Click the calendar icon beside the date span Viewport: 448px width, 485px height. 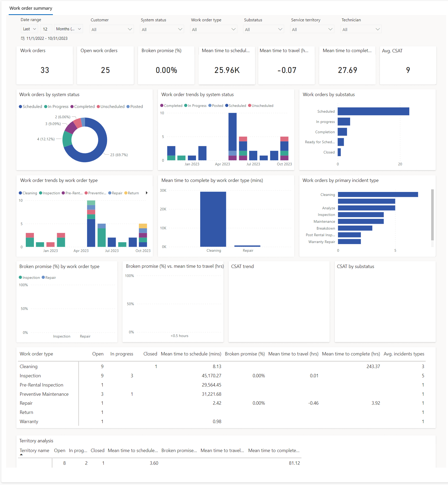pos(23,38)
